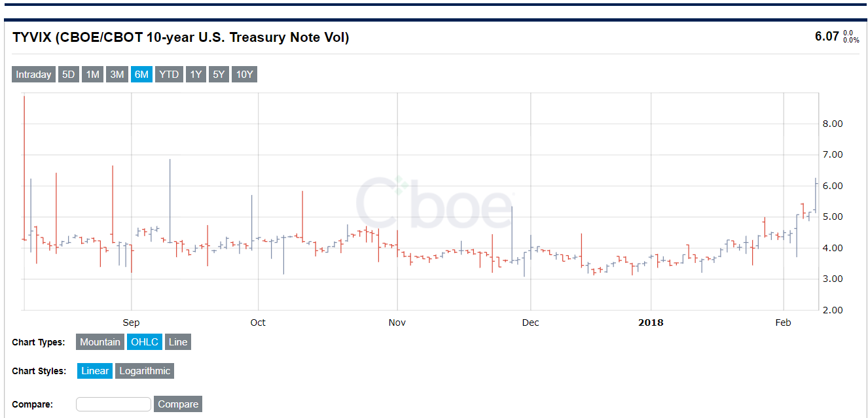The image size is (868, 418).
Task: Set chart style to Linear
Action: [95, 371]
